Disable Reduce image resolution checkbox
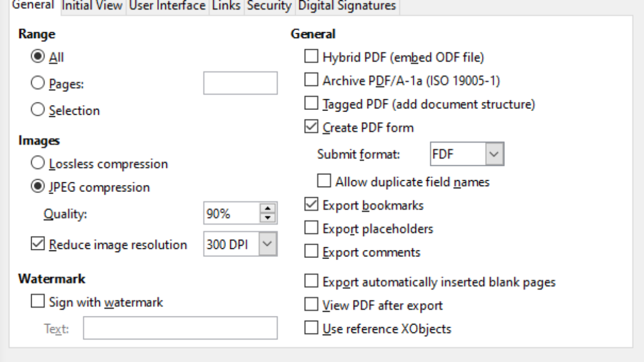 pos(38,245)
